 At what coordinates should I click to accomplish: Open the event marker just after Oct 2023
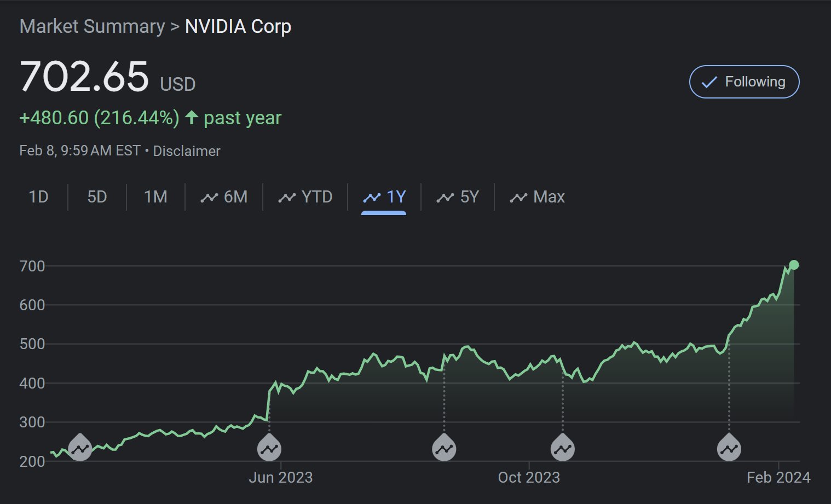click(x=563, y=448)
